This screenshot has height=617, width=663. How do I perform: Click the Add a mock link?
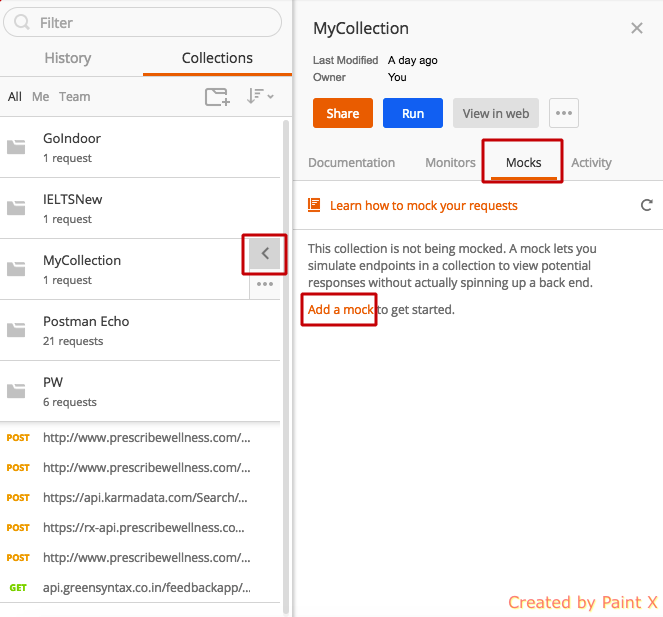click(x=340, y=310)
